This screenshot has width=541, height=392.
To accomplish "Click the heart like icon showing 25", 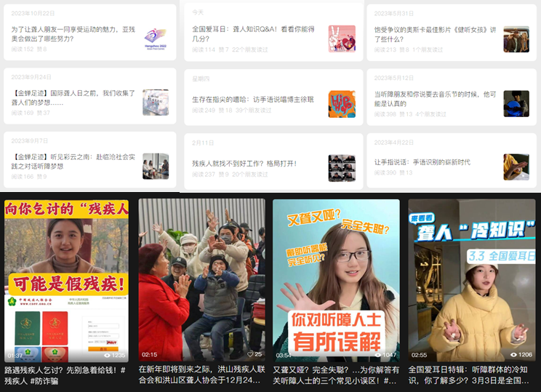I will [x=248, y=354].
